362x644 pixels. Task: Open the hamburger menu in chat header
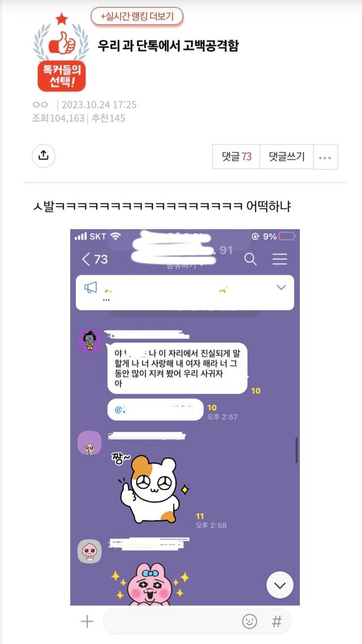coord(280,259)
